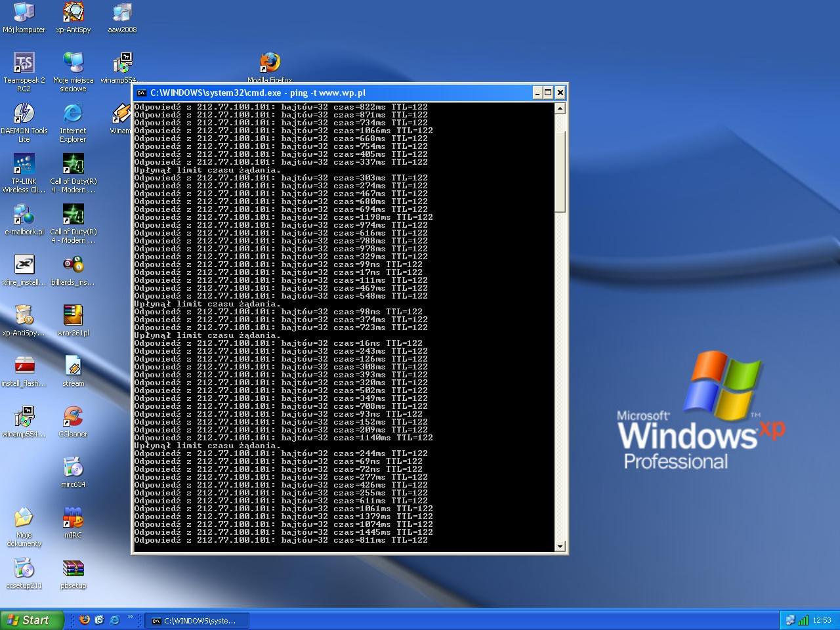Close the cmd.exe ping window
840x630 pixels.
pos(560,93)
